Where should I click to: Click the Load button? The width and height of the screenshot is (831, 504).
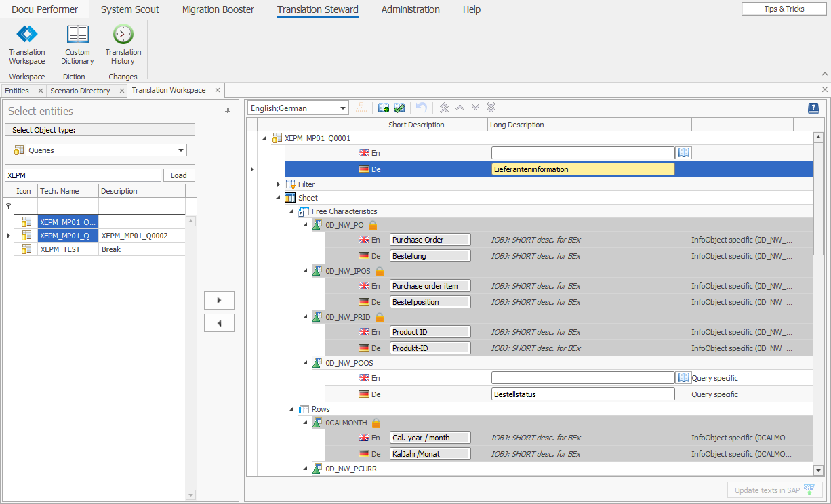(x=178, y=175)
